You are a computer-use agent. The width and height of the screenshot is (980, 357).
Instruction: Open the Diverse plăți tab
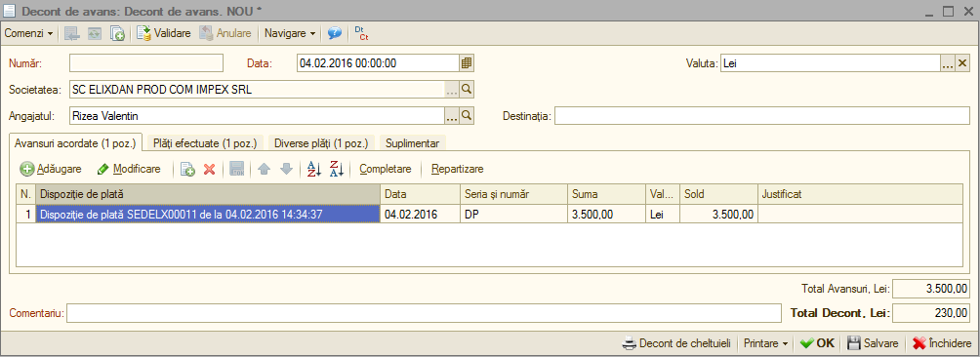click(320, 143)
